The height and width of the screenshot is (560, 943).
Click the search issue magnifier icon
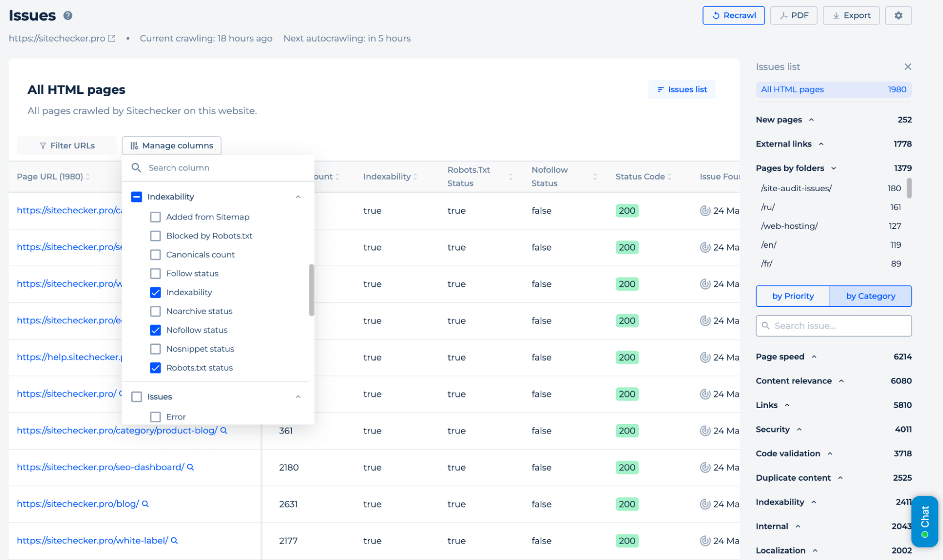(766, 326)
